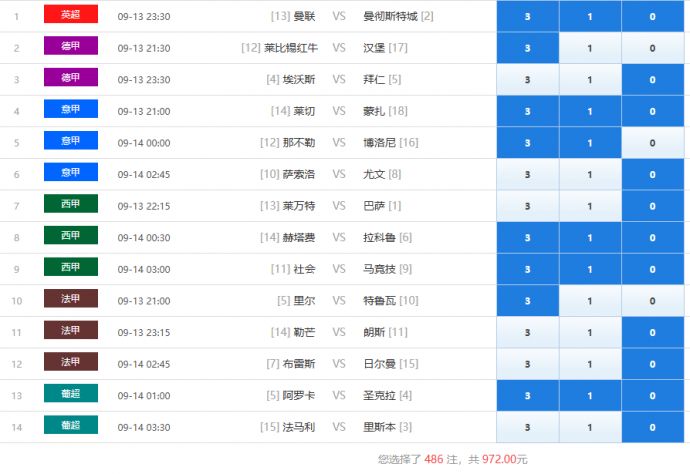Toggle the 3 cell for 里尔 vs 特鲁瓦
This screenshot has width=690, height=474.
[x=528, y=301]
